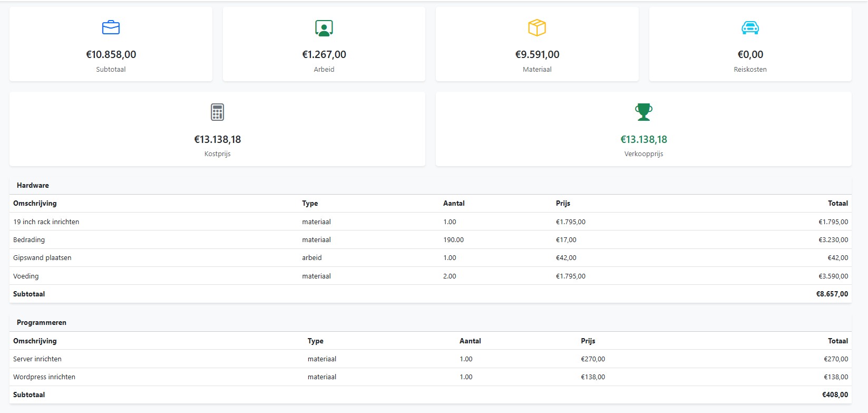Select the €0,00 Reiskosten amount
The height and width of the screenshot is (413, 868).
point(750,54)
